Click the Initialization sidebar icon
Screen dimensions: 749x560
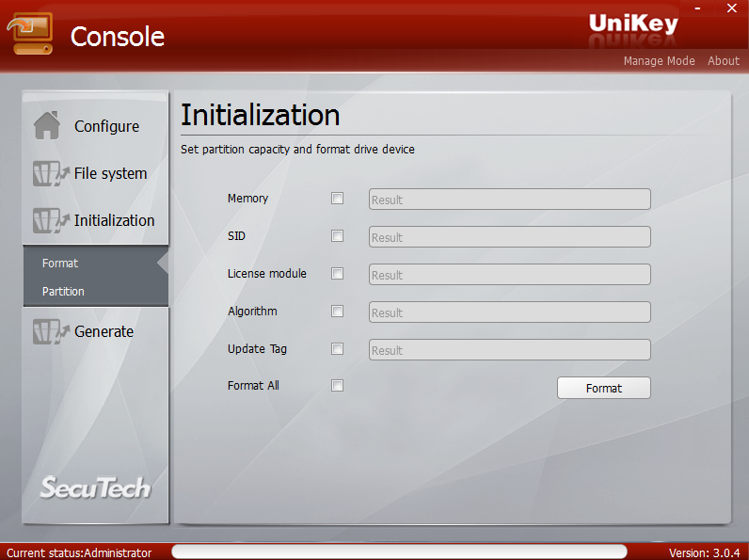point(51,220)
